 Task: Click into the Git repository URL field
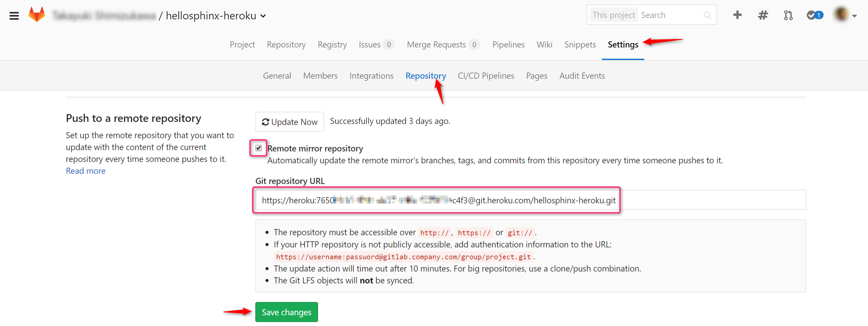pyautogui.click(x=531, y=200)
